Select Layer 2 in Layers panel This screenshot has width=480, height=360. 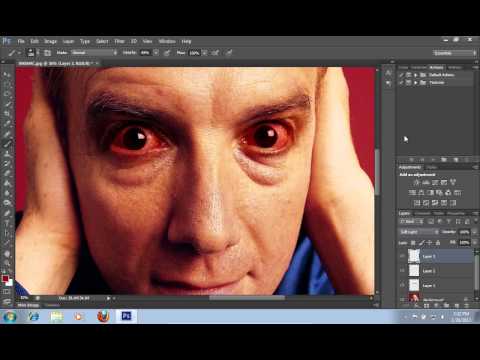[x=440, y=271]
